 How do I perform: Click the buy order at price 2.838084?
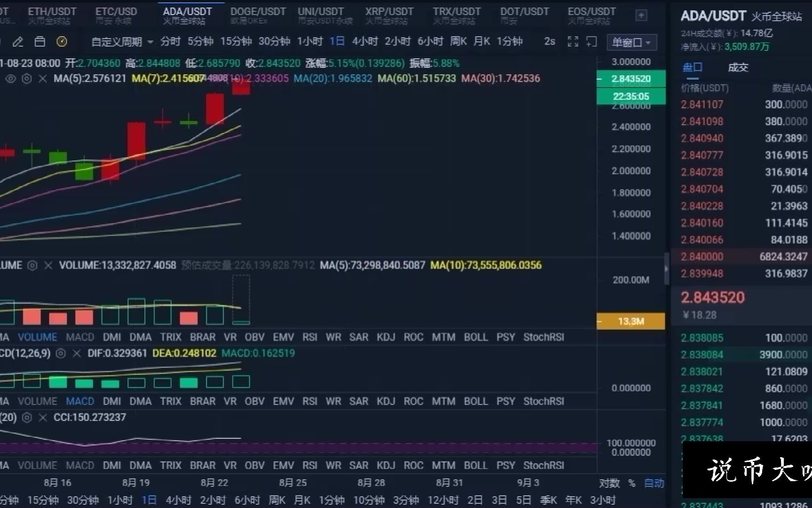point(743,355)
